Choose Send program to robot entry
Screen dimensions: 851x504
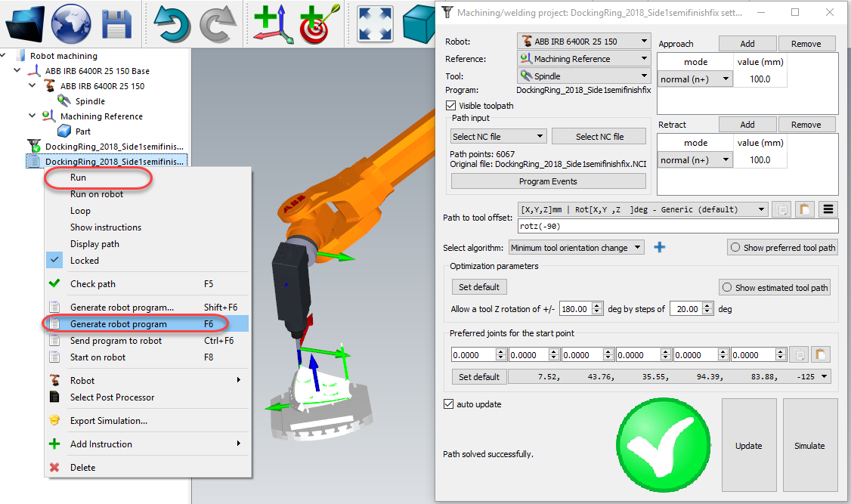point(116,341)
